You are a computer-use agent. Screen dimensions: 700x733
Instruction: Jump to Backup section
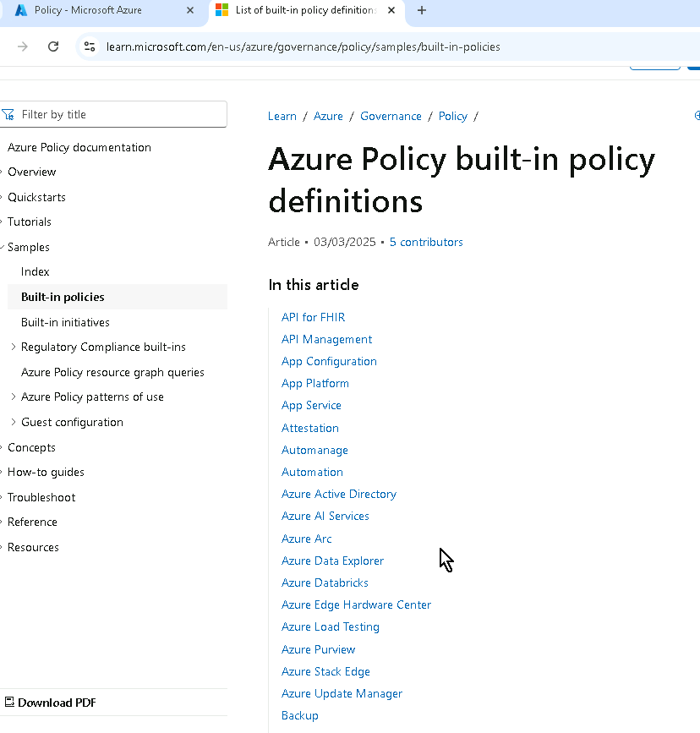coord(300,716)
